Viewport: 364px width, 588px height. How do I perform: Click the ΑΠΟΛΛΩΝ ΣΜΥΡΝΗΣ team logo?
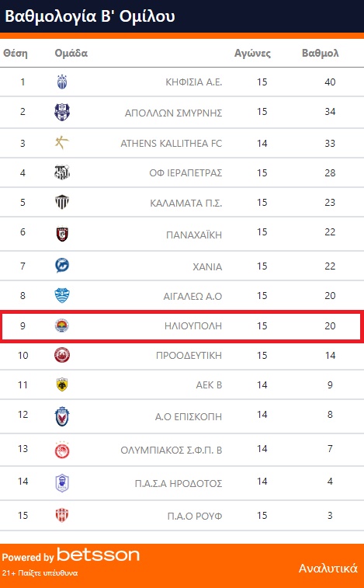click(x=62, y=112)
